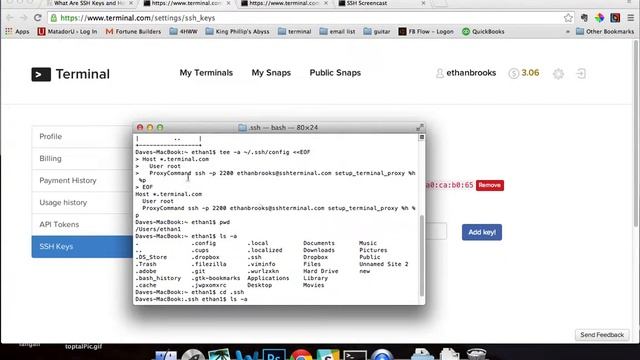
Task: Click the red-black square extension icon
Action: 615,18
